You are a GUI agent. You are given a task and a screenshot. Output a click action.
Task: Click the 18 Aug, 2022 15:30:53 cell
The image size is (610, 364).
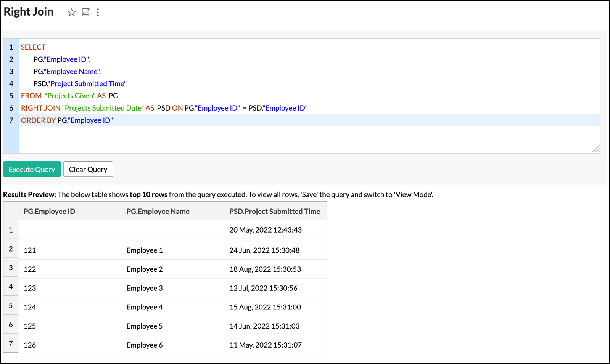(x=275, y=269)
